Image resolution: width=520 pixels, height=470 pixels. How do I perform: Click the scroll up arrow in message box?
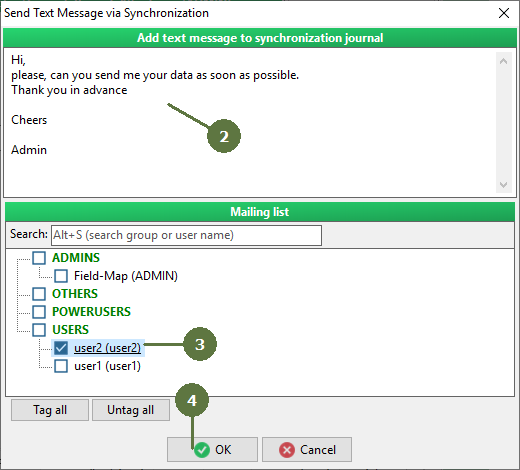click(504, 61)
